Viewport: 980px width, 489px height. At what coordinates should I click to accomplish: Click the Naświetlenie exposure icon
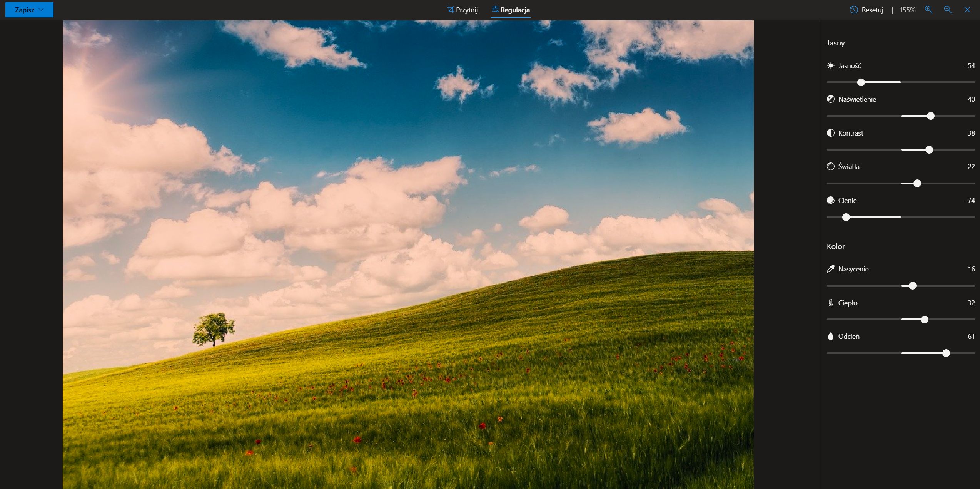[x=831, y=99]
